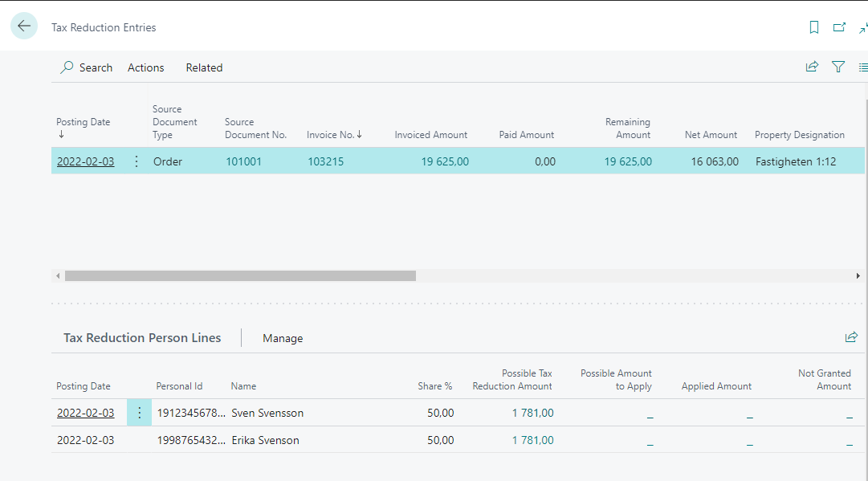Click the Property Designation column header
This screenshot has width=868, height=481.
[800, 134]
